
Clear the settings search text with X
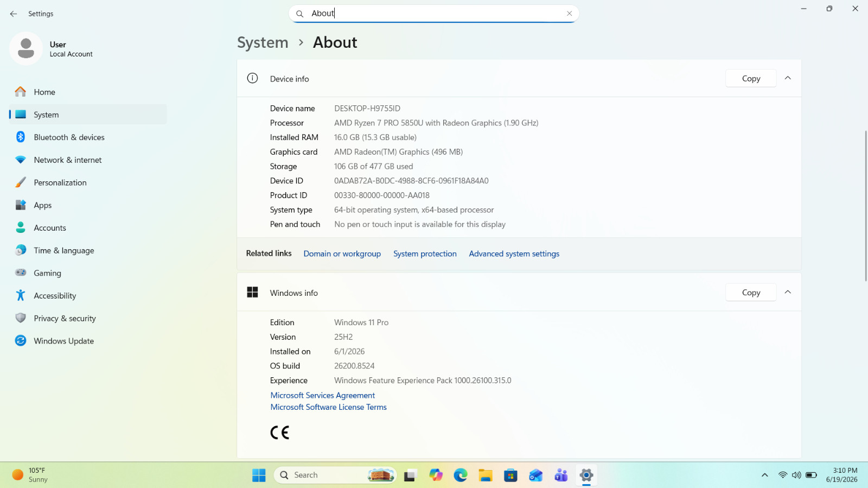[569, 14]
